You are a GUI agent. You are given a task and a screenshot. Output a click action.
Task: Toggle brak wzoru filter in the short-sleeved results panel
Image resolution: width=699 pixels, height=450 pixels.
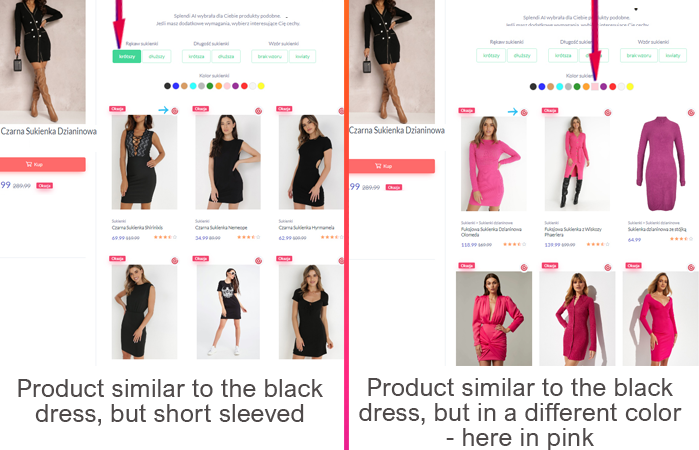[x=270, y=56]
